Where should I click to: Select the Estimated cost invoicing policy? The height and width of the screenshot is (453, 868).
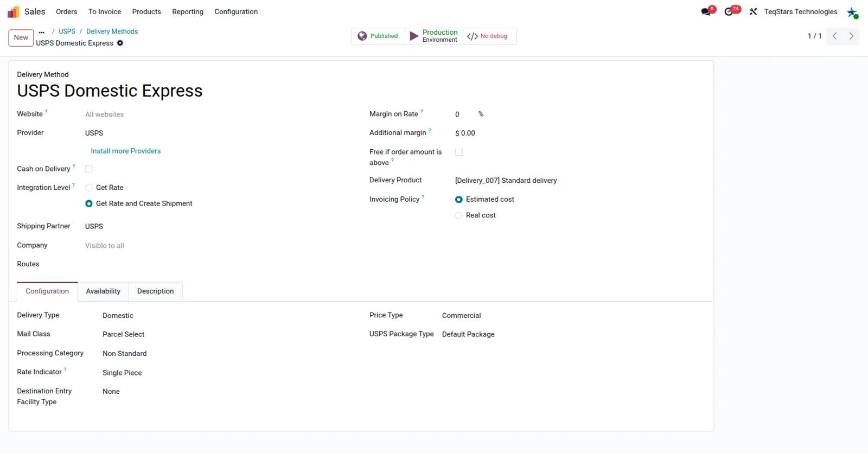(x=459, y=200)
